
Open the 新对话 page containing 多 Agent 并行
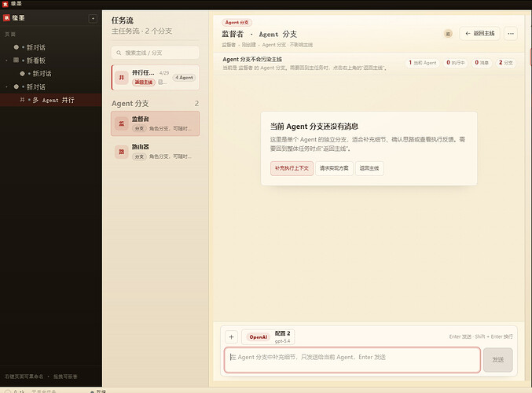(35, 87)
